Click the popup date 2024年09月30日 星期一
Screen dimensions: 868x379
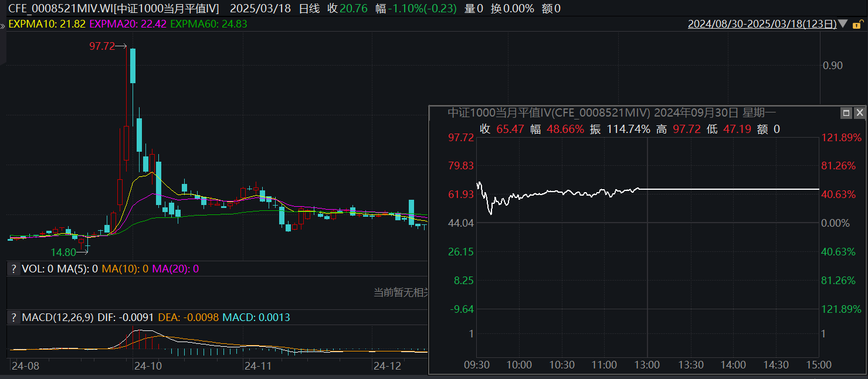click(x=715, y=112)
